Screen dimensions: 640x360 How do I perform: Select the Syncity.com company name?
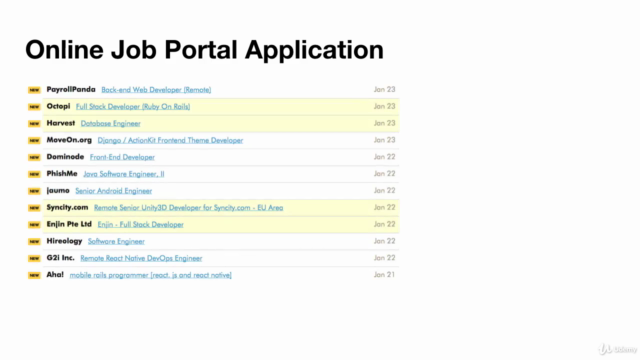[x=67, y=207]
